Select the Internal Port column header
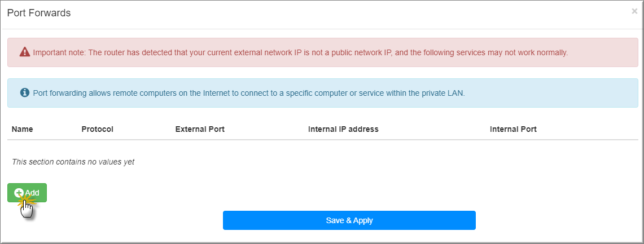 coord(514,129)
